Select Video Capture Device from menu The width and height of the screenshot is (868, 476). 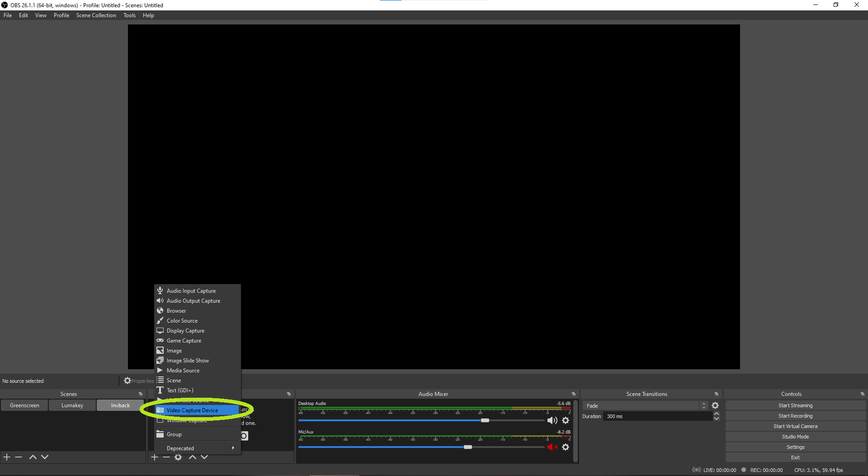pos(198,410)
